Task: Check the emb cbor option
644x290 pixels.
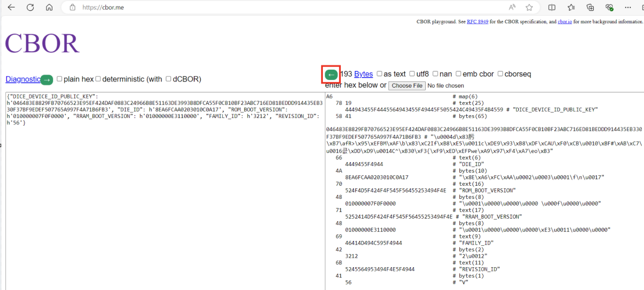Action: [458, 74]
